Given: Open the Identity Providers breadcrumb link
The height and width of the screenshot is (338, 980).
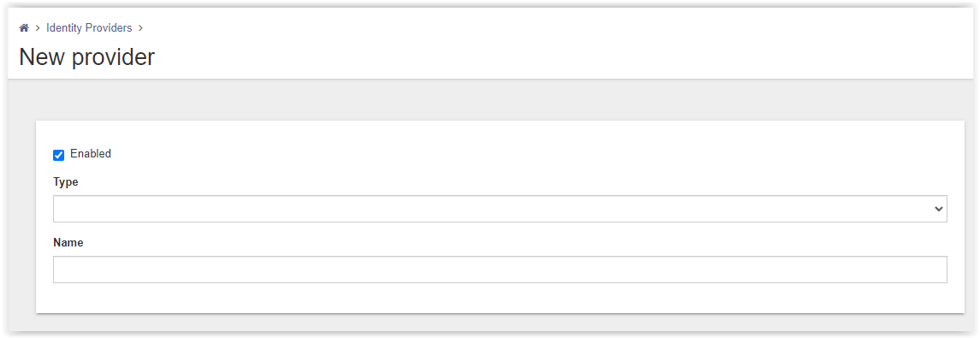Looking at the screenshot, I should [89, 28].
